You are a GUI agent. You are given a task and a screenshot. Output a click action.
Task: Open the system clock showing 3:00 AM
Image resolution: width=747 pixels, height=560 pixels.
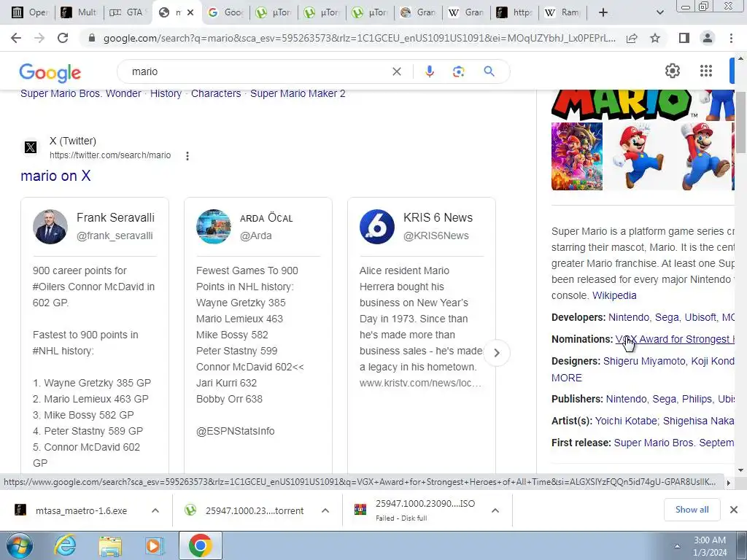710,546
